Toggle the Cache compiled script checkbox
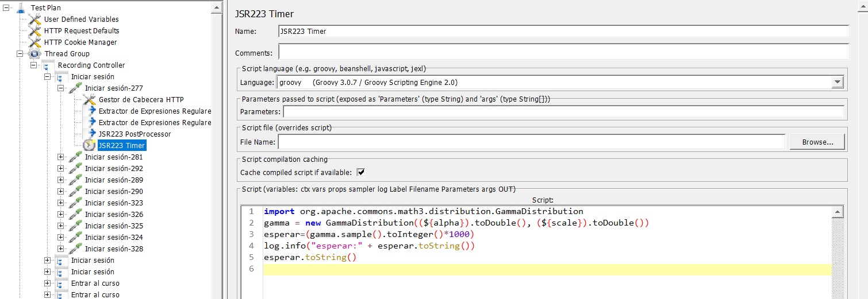This screenshot has height=299, width=868. (x=361, y=172)
